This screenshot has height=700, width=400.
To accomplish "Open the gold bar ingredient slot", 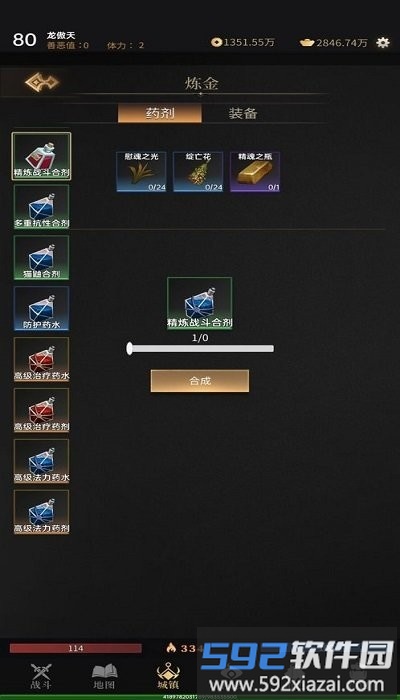I will (x=255, y=172).
